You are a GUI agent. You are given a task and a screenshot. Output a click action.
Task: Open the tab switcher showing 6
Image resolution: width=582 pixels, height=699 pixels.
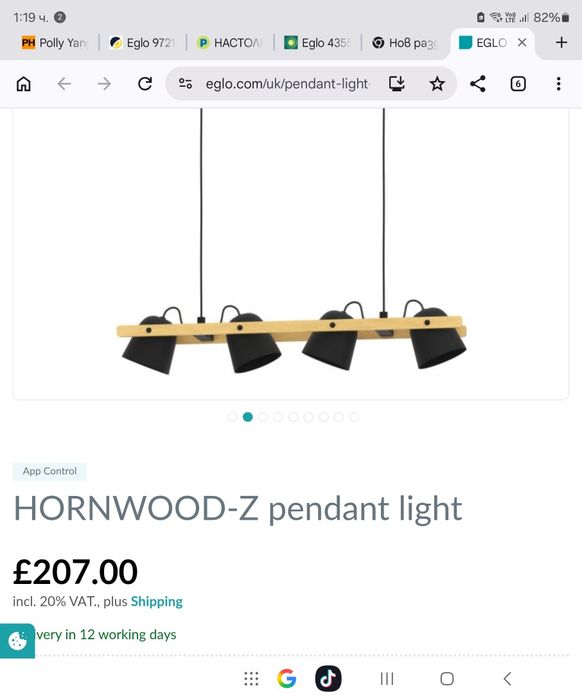(x=518, y=84)
